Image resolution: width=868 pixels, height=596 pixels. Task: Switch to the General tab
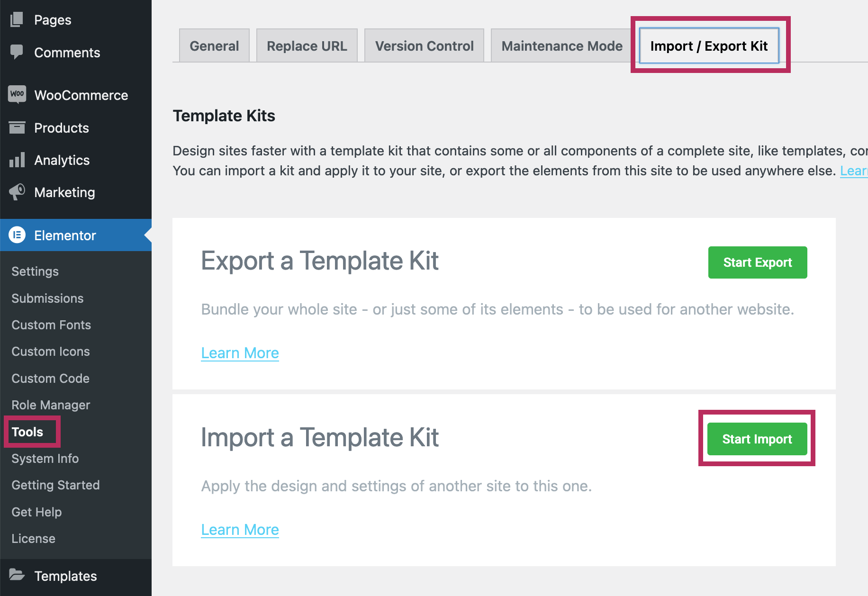click(x=214, y=45)
